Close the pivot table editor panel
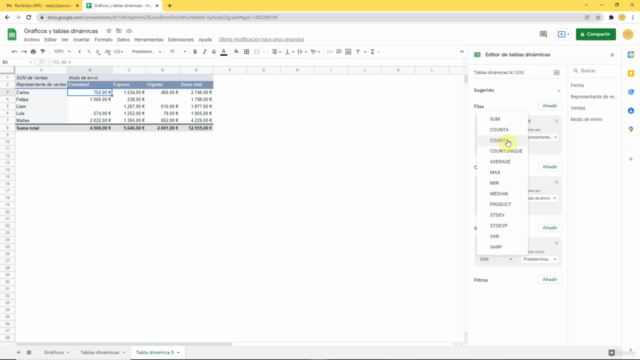640x360 pixels. point(612,55)
